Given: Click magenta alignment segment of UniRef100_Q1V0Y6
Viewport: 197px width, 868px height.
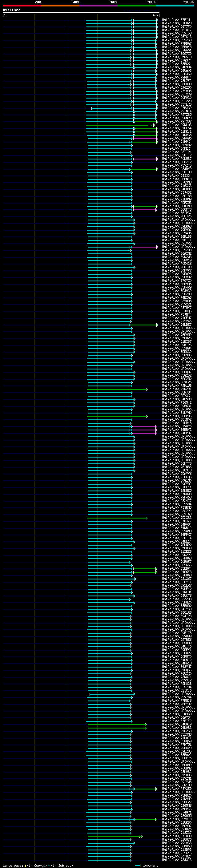Looking at the screenshot, I should tap(144, 426).
